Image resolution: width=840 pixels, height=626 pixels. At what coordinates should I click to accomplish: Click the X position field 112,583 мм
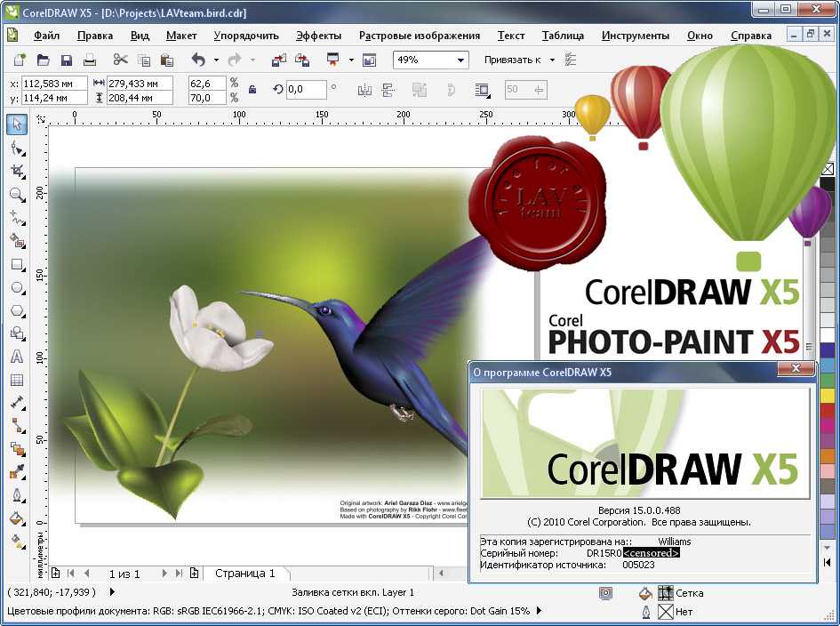click(x=54, y=83)
